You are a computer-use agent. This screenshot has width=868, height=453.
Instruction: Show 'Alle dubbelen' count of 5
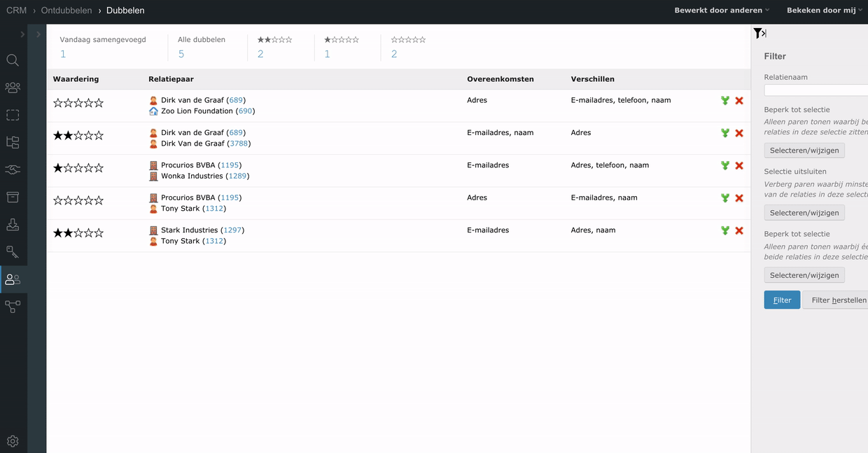181,54
